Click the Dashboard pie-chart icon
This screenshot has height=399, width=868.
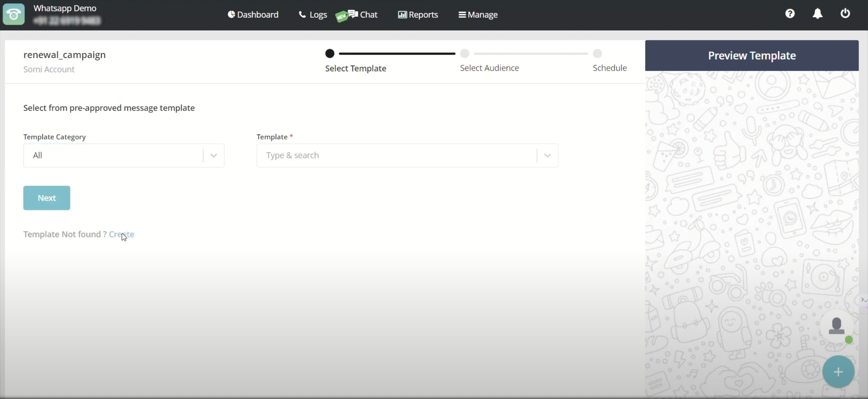[x=232, y=14]
